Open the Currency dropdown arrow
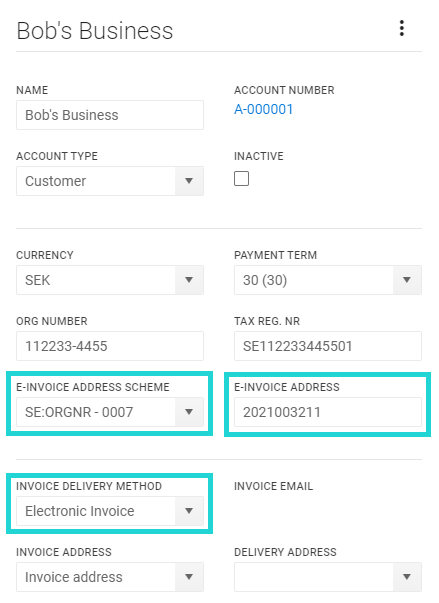 point(189,280)
